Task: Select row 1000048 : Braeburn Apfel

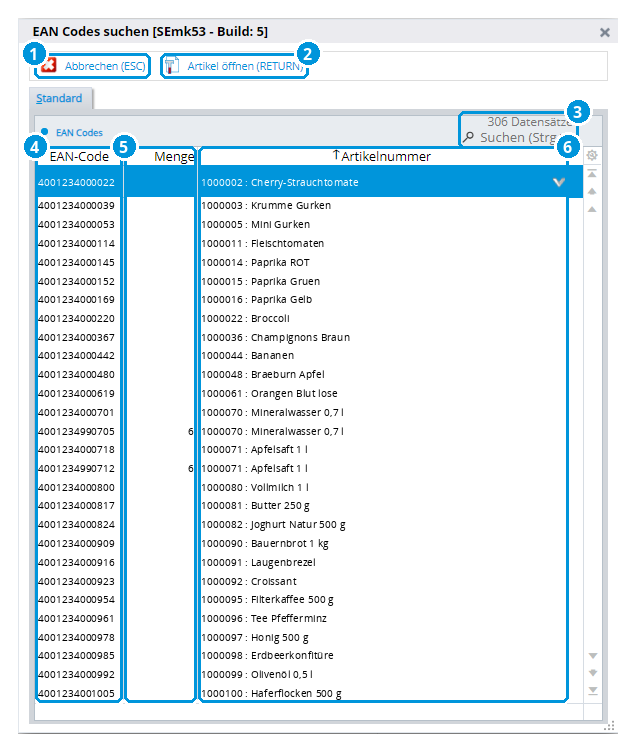Action: 309,375
